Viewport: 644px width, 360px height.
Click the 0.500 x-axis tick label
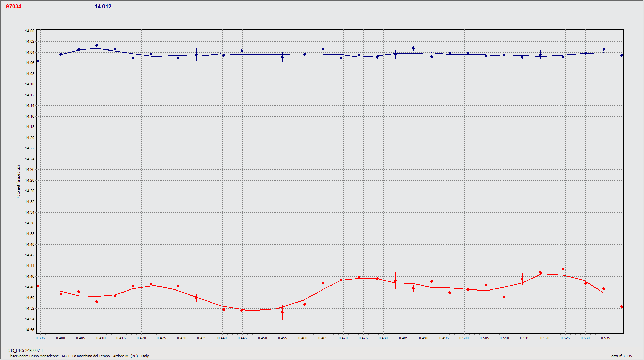click(x=464, y=338)
